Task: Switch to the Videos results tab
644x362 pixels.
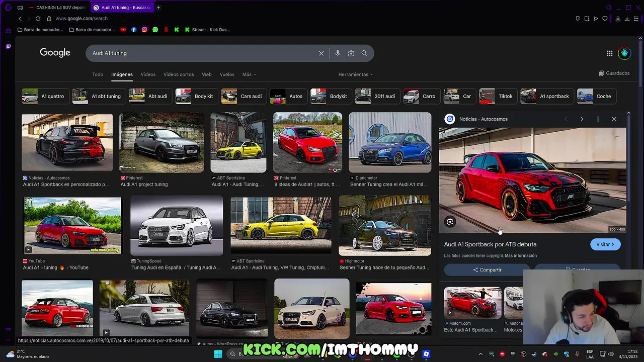Action: (x=148, y=74)
